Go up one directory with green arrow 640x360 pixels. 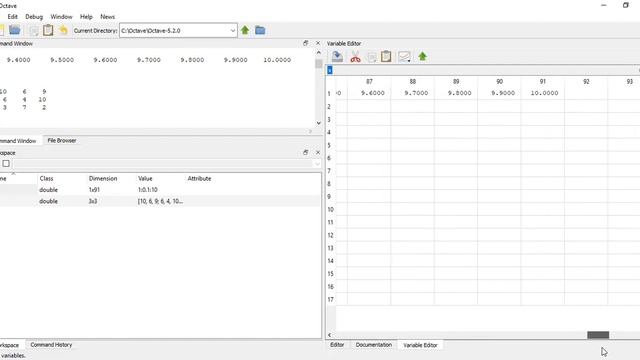[x=245, y=30]
